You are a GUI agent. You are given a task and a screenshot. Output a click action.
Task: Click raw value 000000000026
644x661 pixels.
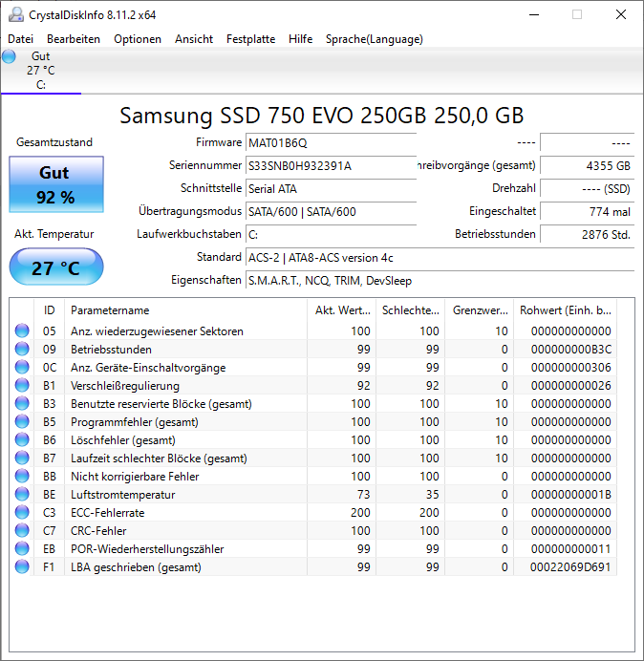pyautogui.click(x=571, y=385)
